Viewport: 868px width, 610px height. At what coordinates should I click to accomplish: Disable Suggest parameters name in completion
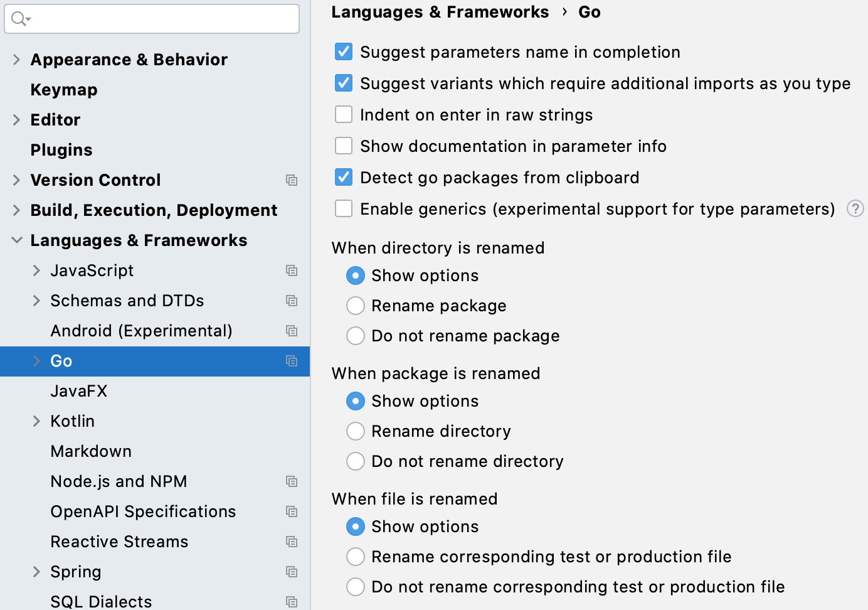coord(344,51)
